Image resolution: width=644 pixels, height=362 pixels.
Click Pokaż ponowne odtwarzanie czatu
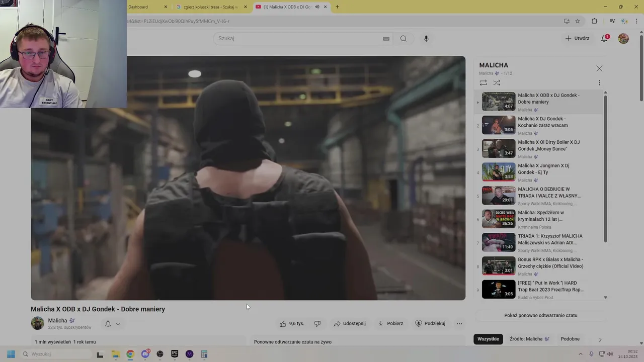[x=541, y=316]
